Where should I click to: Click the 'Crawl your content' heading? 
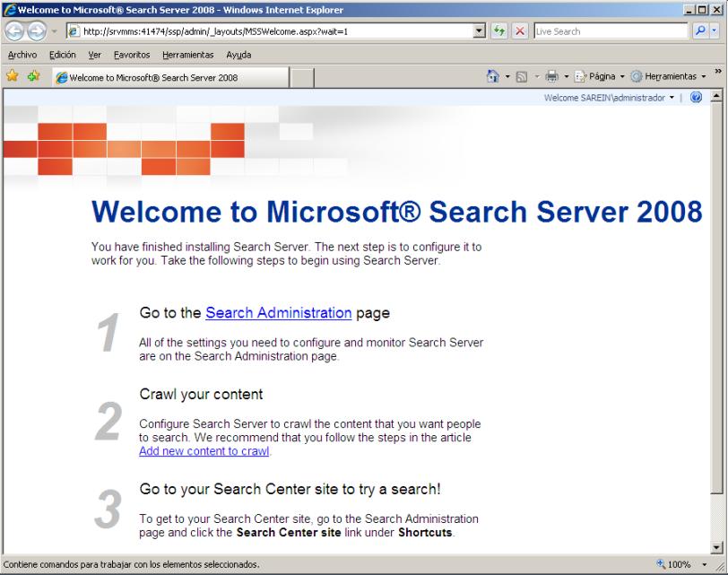pyautogui.click(x=201, y=395)
